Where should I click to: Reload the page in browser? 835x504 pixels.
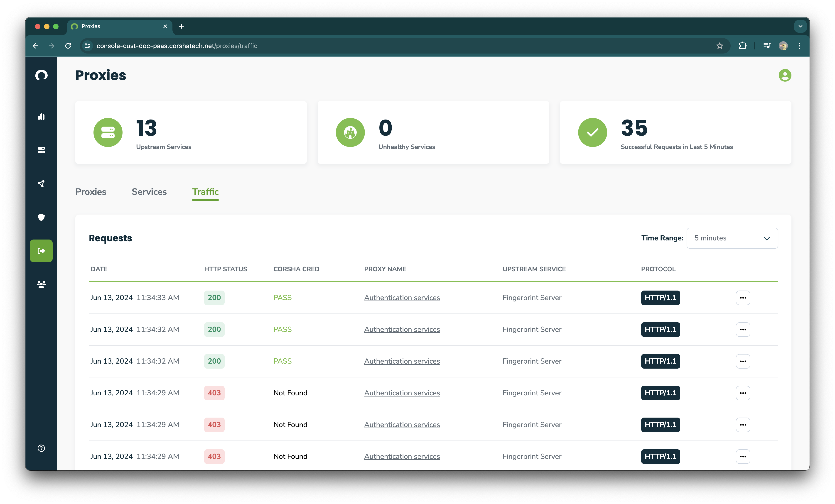point(68,46)
